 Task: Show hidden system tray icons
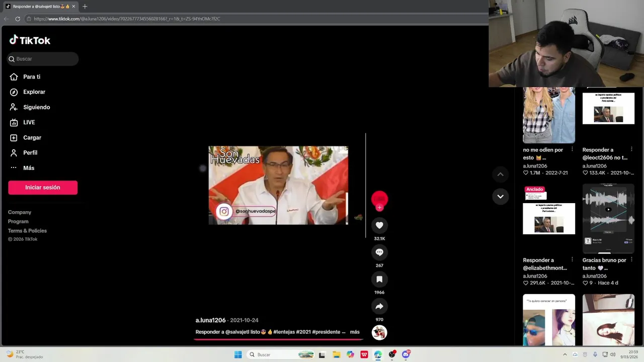click(565, 354)
